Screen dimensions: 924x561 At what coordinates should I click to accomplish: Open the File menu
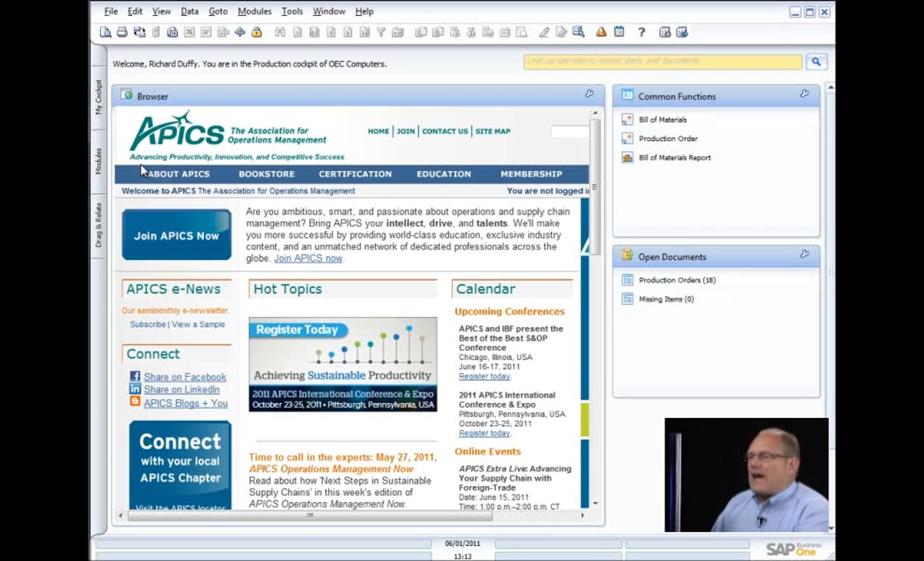(111, 12)
